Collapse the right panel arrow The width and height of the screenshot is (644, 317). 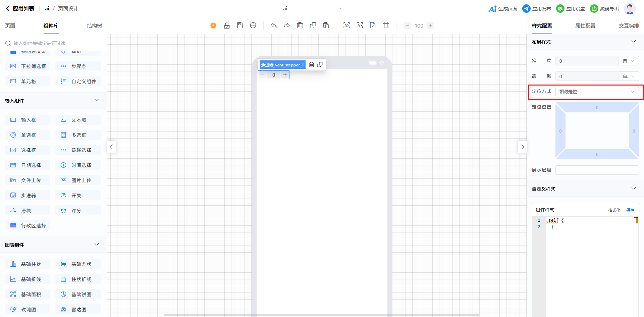click(x=522, y=147)
